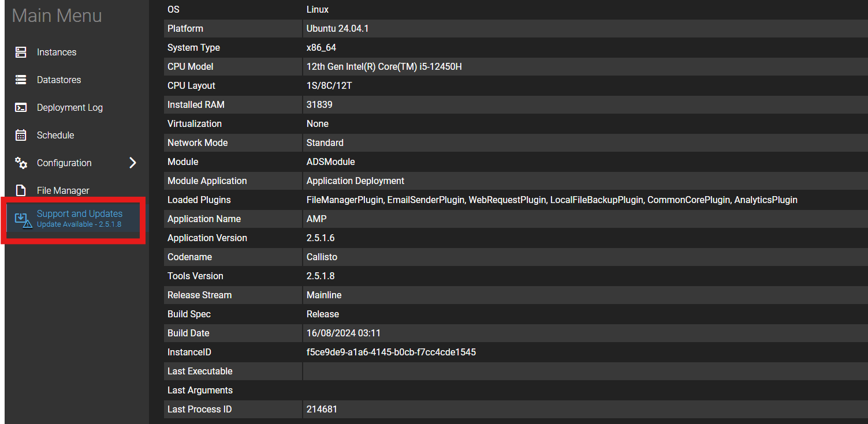868x424 pixels.
Task: Select the Tools Version value 2.5.1.8
Action: point(321,276)
